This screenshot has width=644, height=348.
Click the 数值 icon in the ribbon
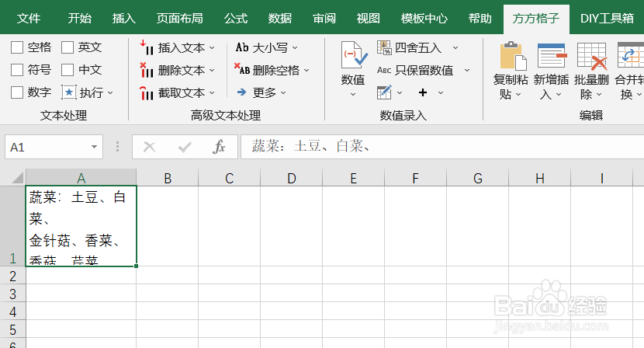tap(354, 55)
